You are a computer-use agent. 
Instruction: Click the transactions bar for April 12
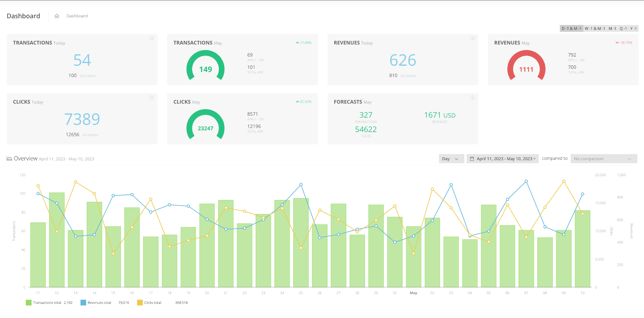point(57,240)
